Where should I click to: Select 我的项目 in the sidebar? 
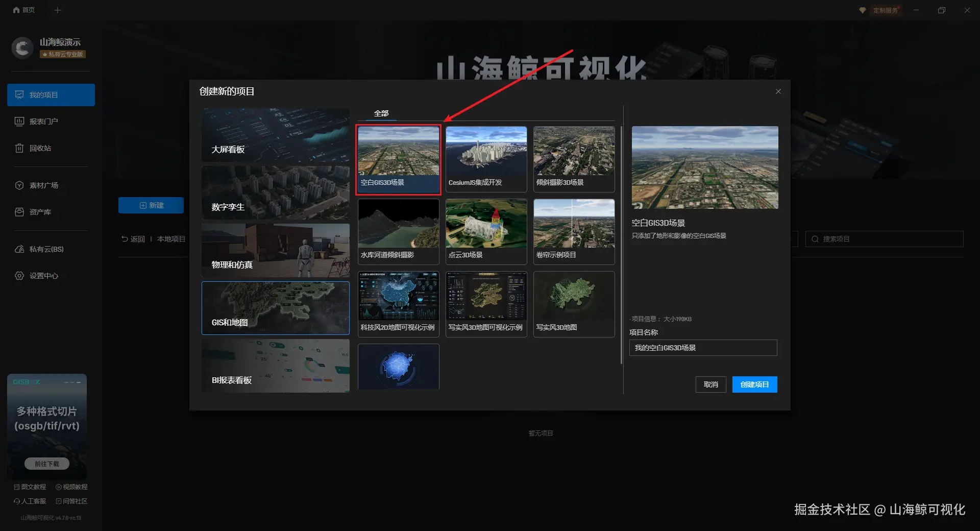51,95
